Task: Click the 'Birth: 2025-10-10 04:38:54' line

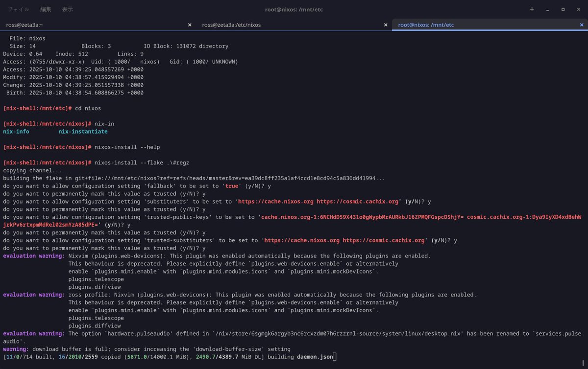Action: click(x=75, y=93)
